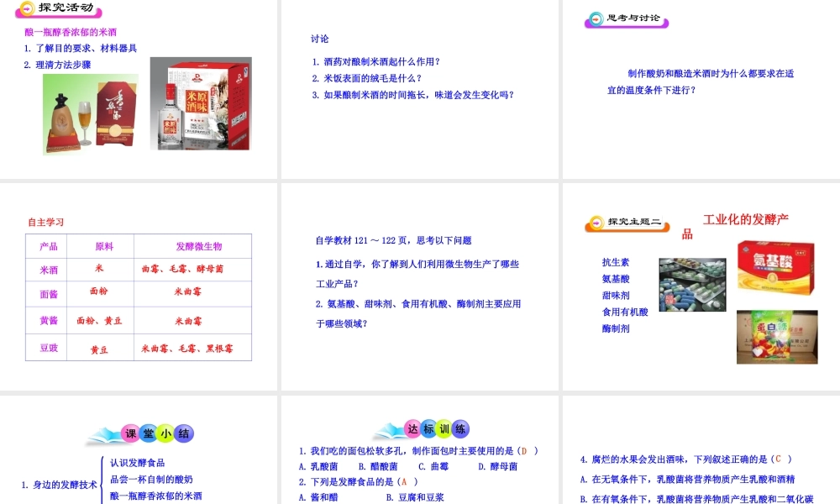840x504 pixels.
Task: Click the 面粉、黄豆 table cell
Action: click(x=99, y=321)
